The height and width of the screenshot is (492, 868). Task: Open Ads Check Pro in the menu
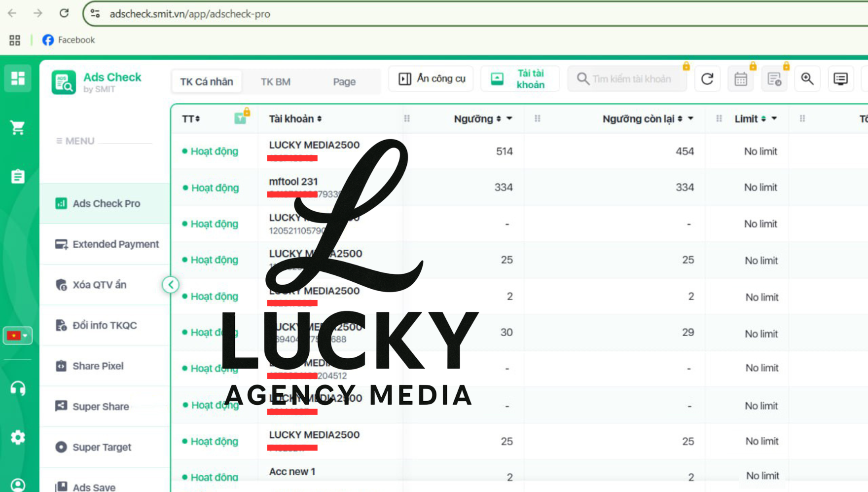(x=105, y=203)
